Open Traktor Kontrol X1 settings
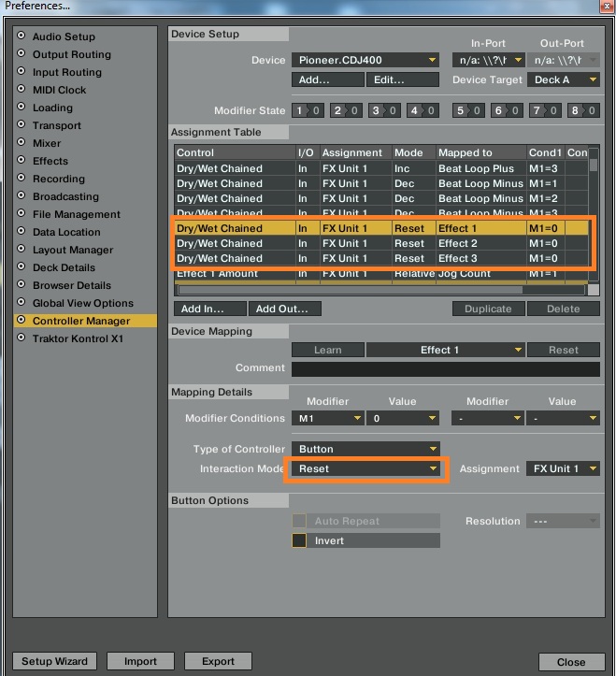Viewport: 616px width, 676px height. pyautogui.click(x=78, y=338)
